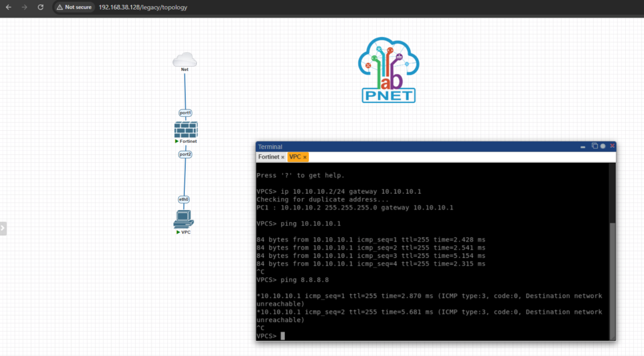The height and width of the screenshot is (356, 644).
Task: Click the VPC node label
Action: [186, 232]
